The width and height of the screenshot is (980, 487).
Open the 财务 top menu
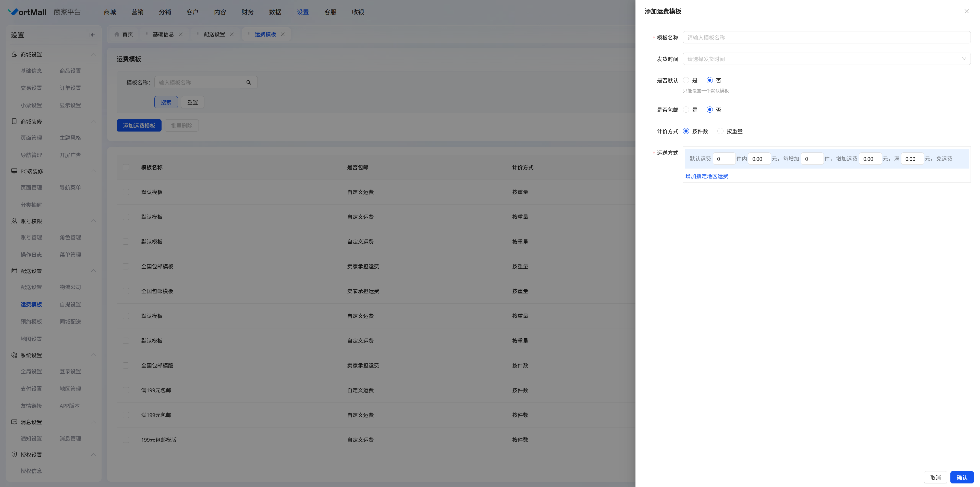pyautogui.click(x=247, y=12)
